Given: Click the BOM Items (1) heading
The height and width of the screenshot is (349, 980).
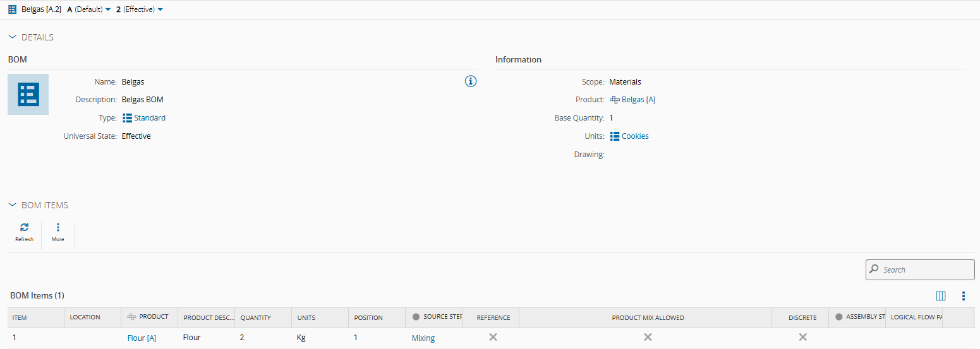Looking at the screenshot, I should pyautogui.click(x=37, y=295).
